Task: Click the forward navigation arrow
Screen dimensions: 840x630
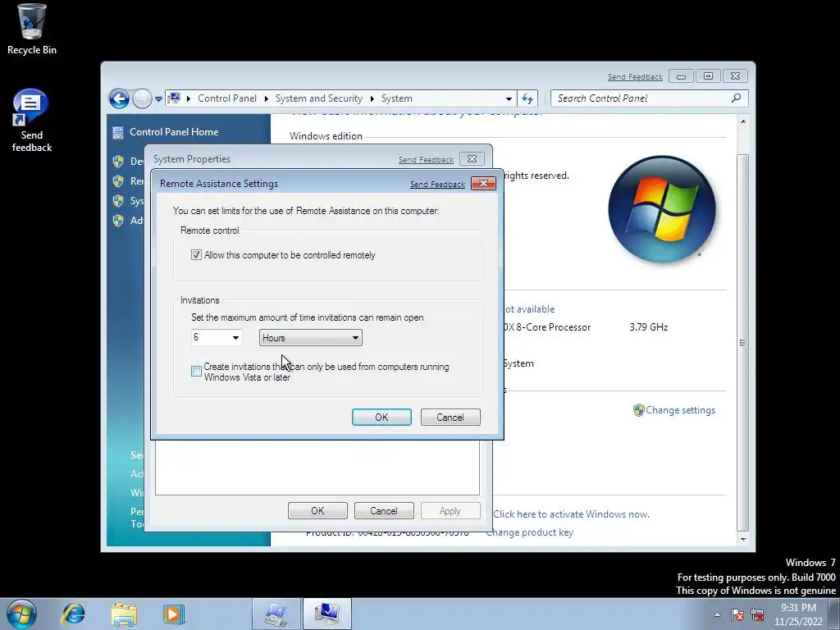Action: pyautogui.click(x=142, y=98)
